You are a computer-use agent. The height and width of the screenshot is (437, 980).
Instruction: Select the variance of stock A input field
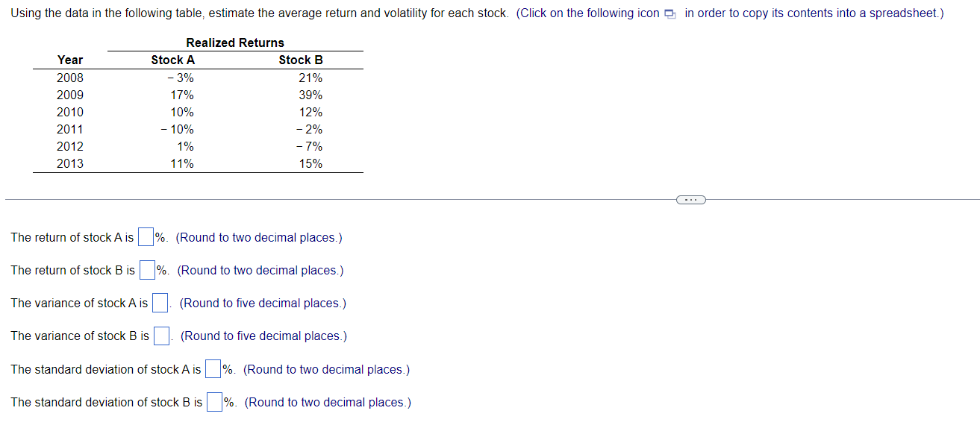point(160,303)
